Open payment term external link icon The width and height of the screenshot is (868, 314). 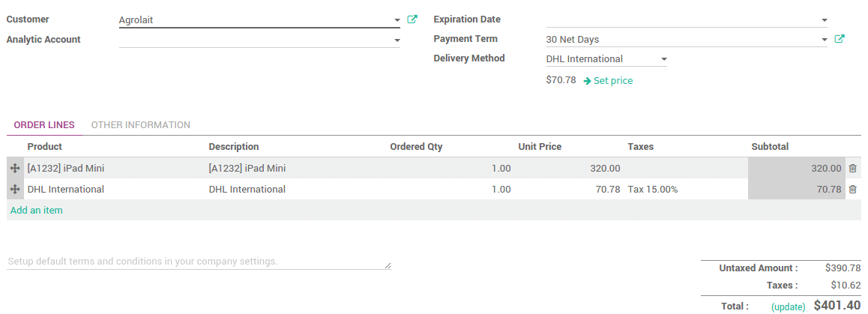(x=840, y=39)
